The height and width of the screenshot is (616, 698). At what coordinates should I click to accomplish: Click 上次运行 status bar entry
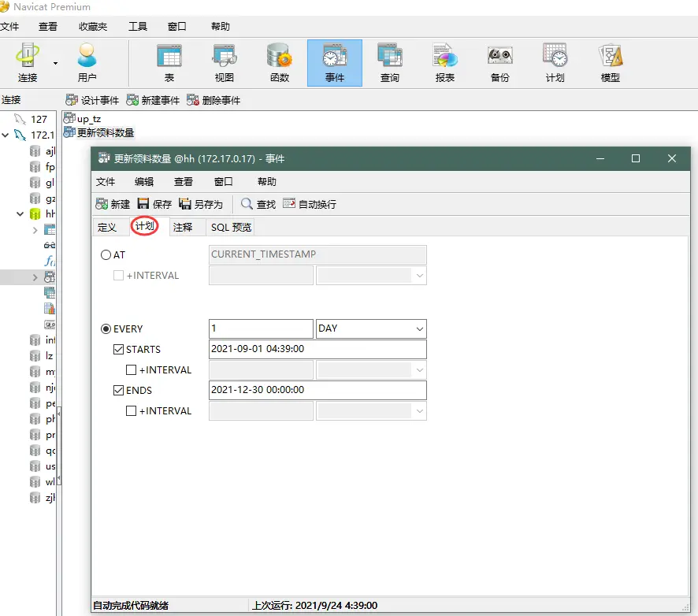click(x=314, y=605)
